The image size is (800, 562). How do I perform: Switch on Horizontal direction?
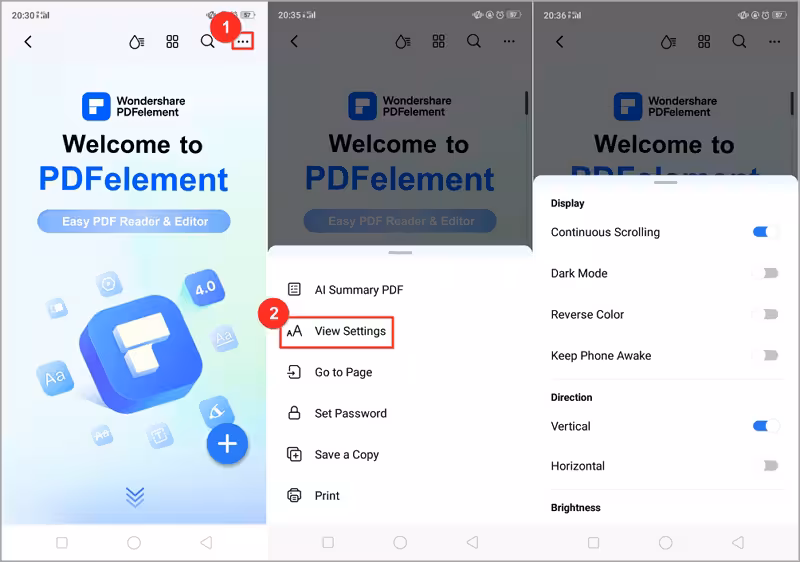tap(765, 466)
